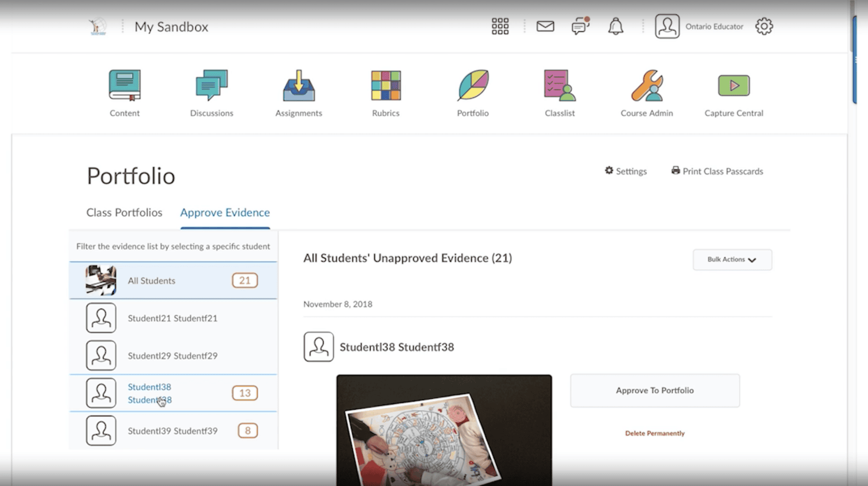Expand the Bulk Actions dropdown
The height and width of the screenshot is (486, 868).
732,260
